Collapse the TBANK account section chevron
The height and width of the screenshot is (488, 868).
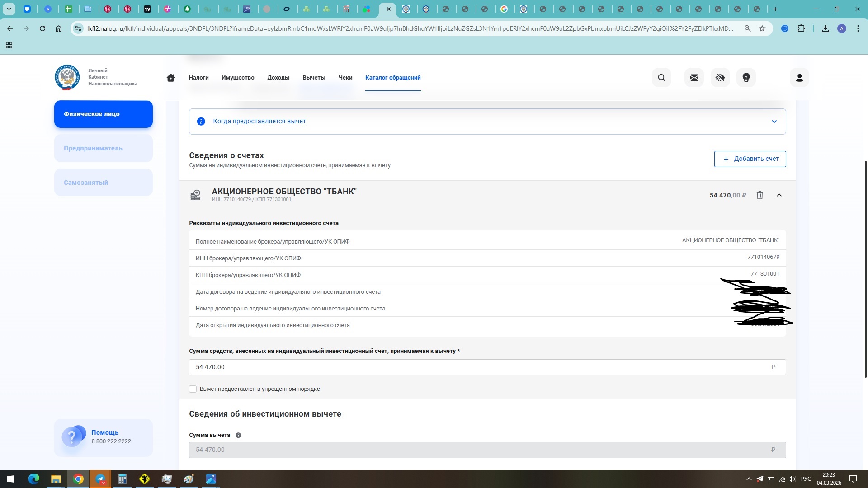[x=779, y=195]
